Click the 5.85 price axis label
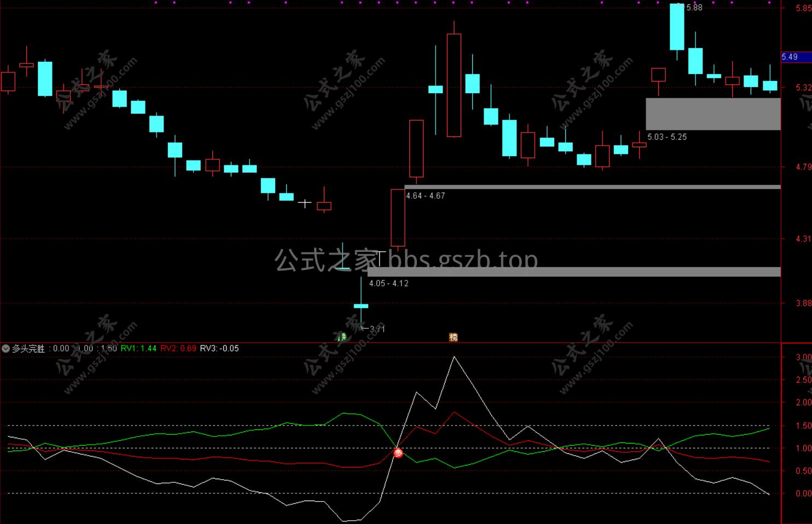The width and height of the screenshot is (812, 524). pos(804,8)
